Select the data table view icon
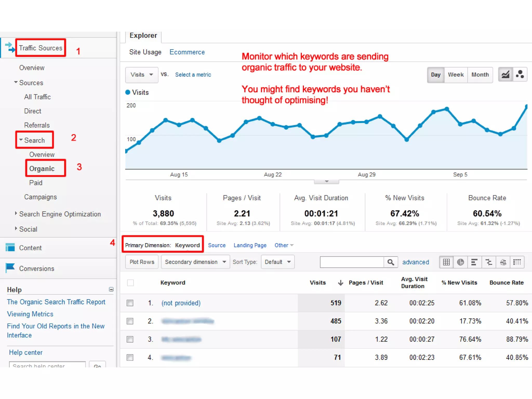The image size is (532, 399). point(446,262)
